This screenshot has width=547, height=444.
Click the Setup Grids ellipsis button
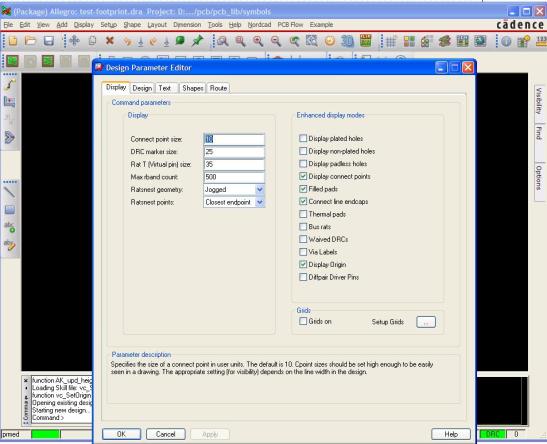[x=426, y=322]
